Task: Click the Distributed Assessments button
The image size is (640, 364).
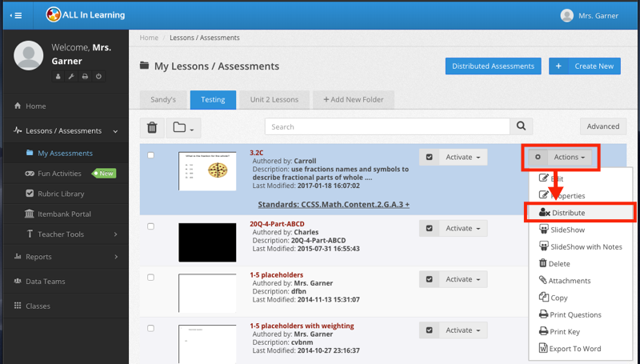Action: 493,66
